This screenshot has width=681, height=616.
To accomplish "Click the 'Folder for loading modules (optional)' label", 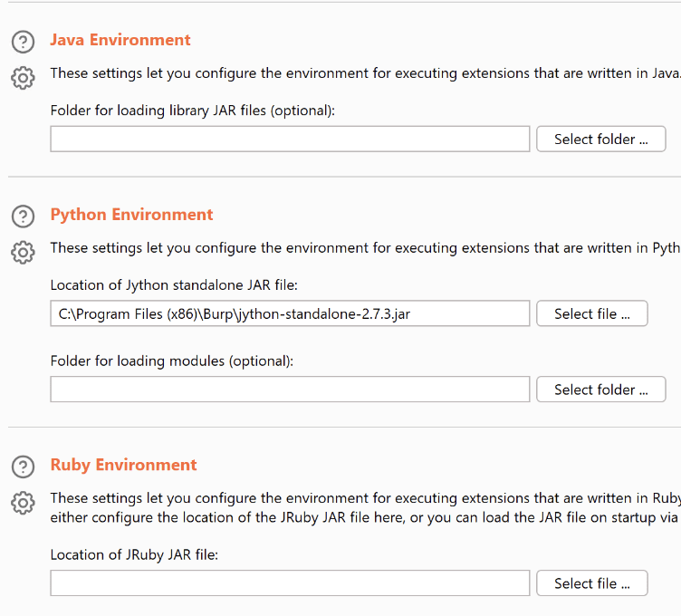I will click(172, 361).
